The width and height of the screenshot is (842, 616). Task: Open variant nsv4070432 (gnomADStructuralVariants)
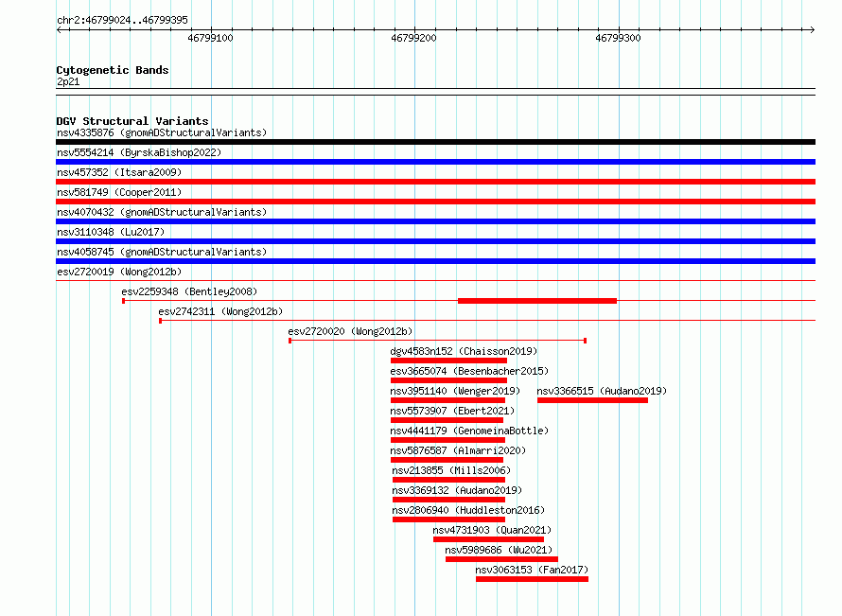(162, 212)
